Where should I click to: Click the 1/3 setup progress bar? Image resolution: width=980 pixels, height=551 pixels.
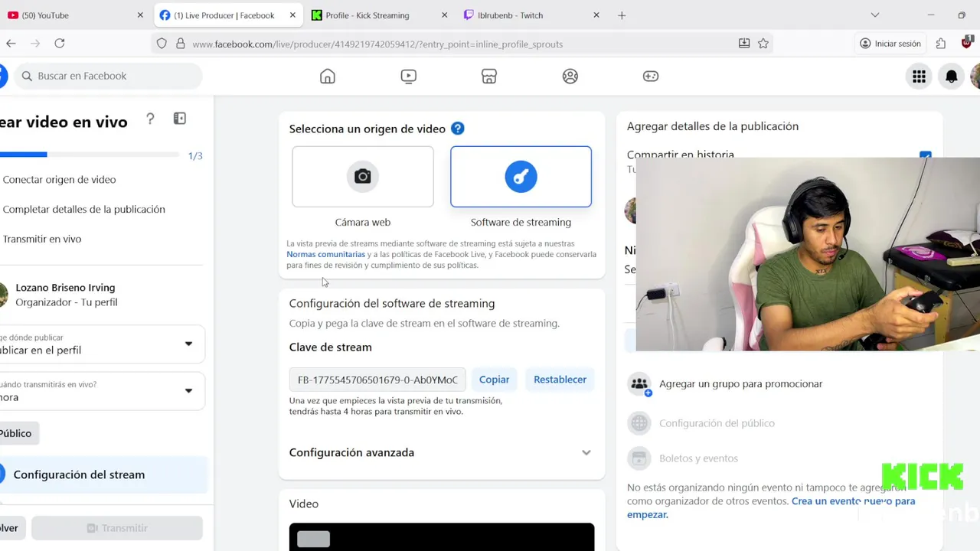[90, 155]
